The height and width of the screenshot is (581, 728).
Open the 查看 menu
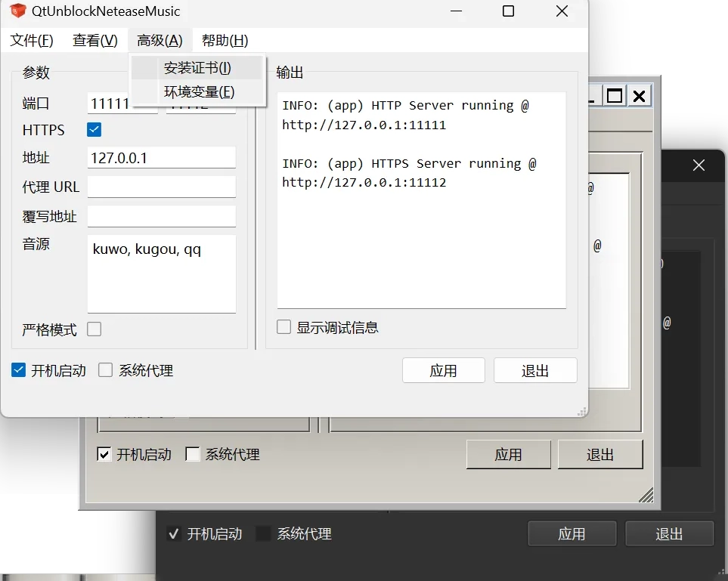pos(94,40)
